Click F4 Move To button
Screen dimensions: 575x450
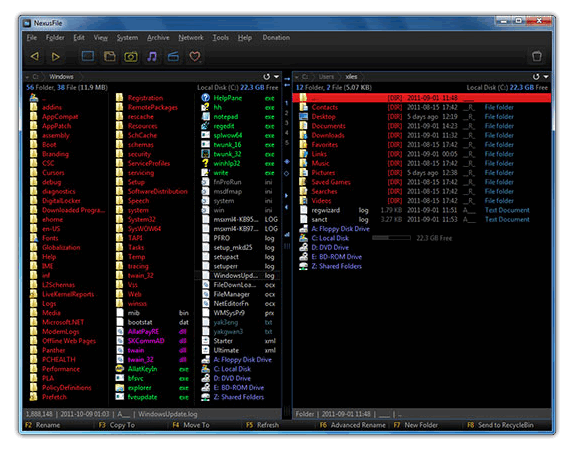coord(191,425)
